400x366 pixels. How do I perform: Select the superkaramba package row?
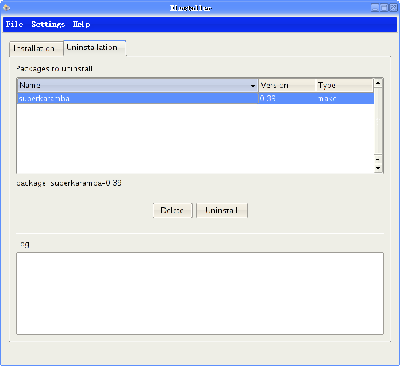pos(195,98)
